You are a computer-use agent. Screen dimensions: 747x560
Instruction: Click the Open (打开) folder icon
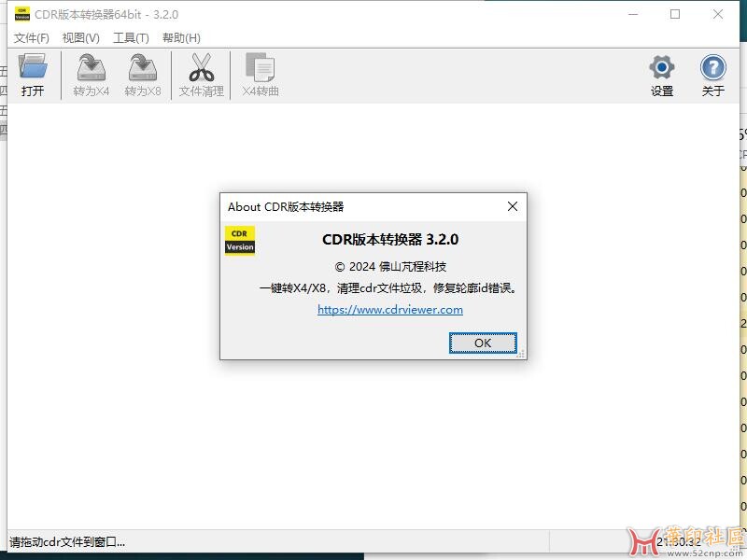33,66
